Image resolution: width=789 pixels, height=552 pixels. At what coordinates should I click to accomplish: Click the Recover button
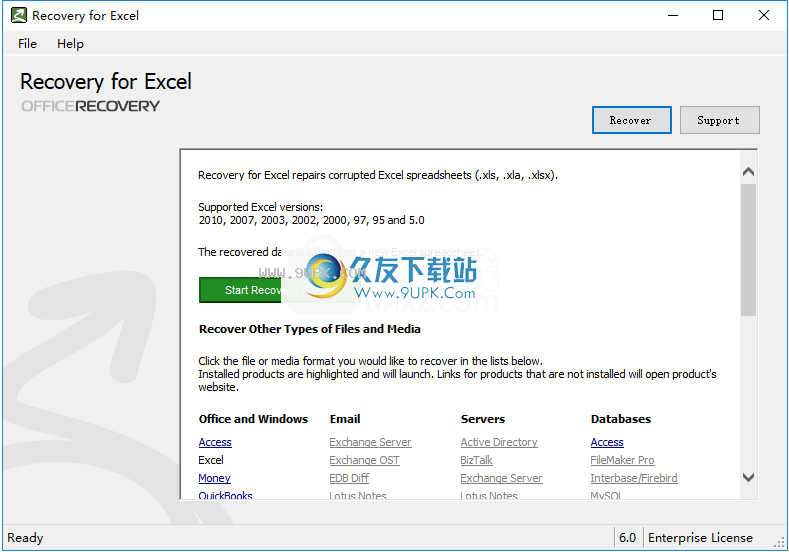[632, 120]
